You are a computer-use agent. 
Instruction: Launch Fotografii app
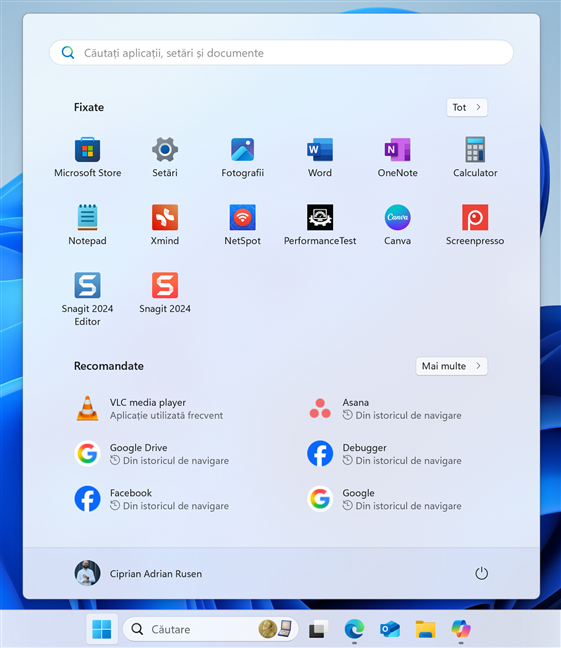point(242,157)
